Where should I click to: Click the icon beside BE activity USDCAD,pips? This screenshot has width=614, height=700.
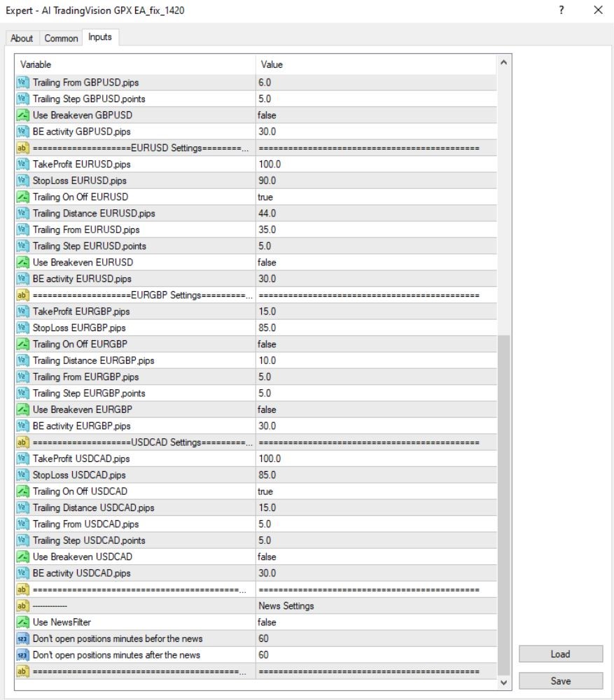tap(22, 573)
